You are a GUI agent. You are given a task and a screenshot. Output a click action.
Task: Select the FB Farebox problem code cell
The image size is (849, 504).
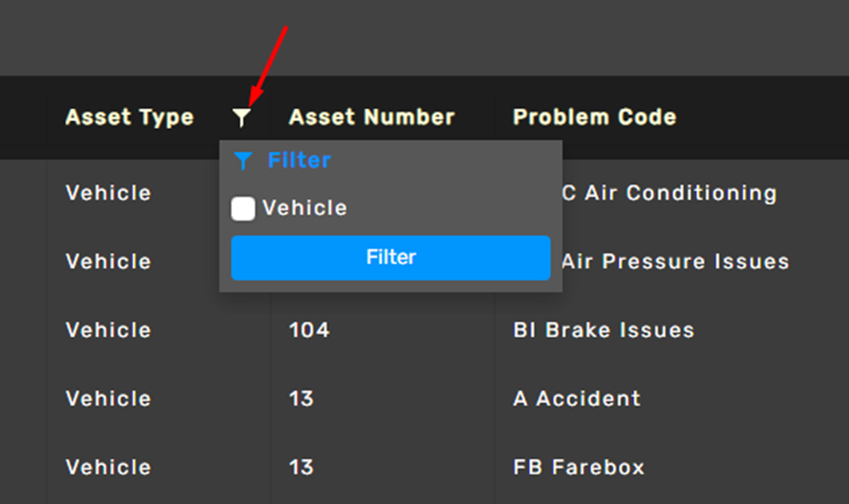(x=579, y=467)
